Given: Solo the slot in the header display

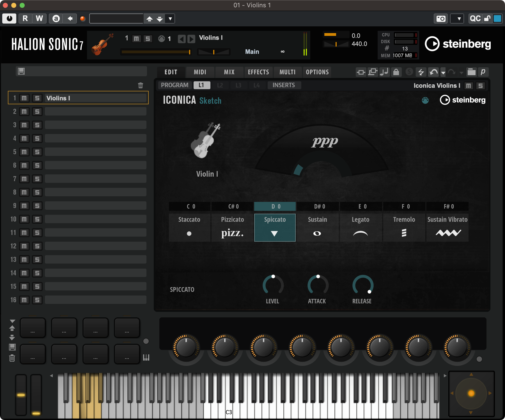Looking at the screenshot, I should tap(148, 38).
